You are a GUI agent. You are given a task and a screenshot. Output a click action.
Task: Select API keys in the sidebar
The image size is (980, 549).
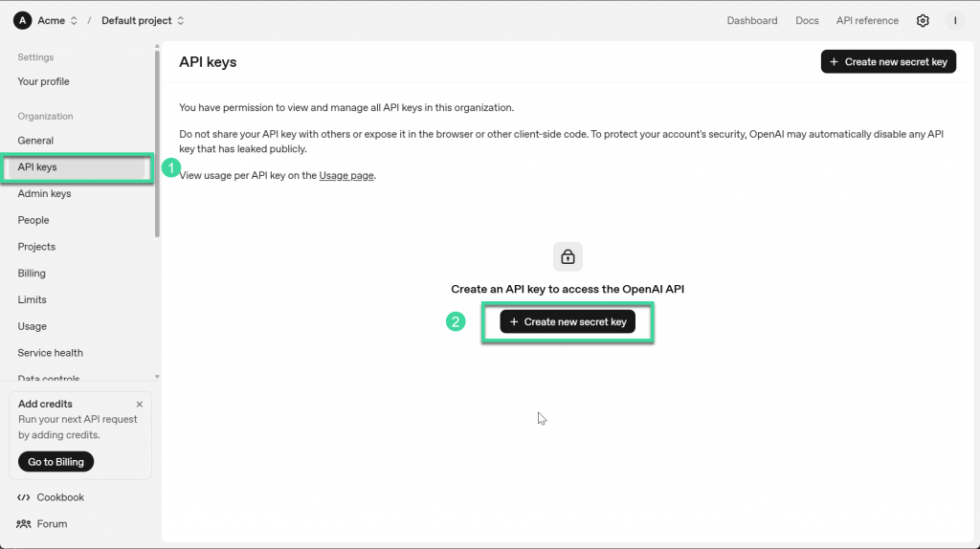click(x=37, y=167)
